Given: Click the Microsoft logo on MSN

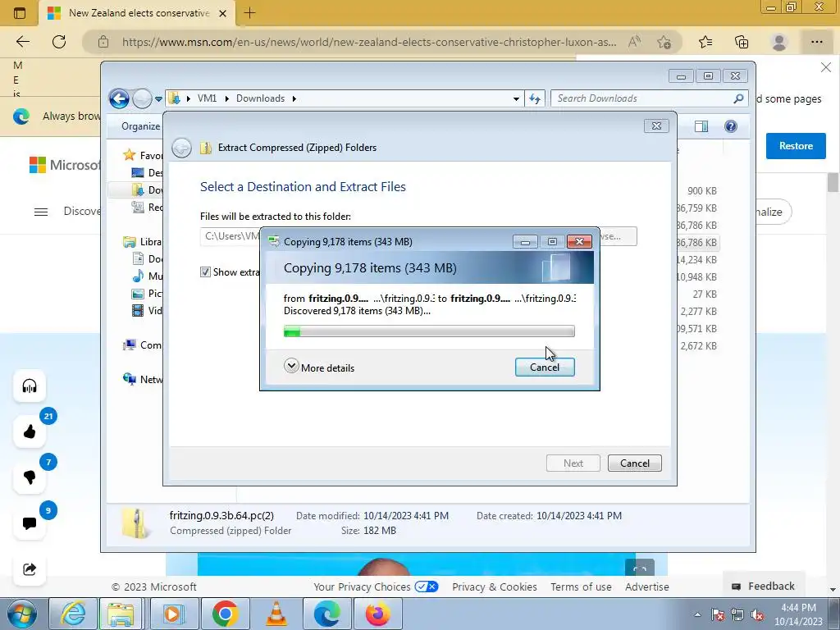Looking at the screenshot, I should point(64,165).
